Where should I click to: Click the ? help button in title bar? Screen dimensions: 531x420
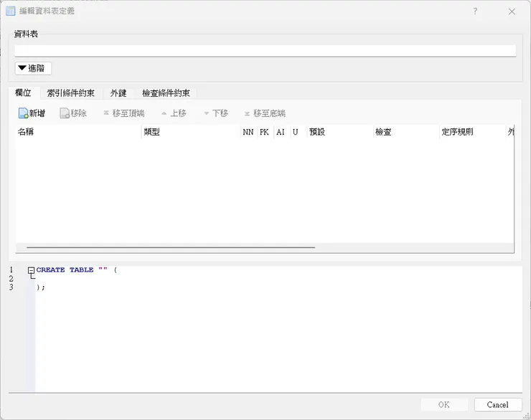tap(475, 11)
